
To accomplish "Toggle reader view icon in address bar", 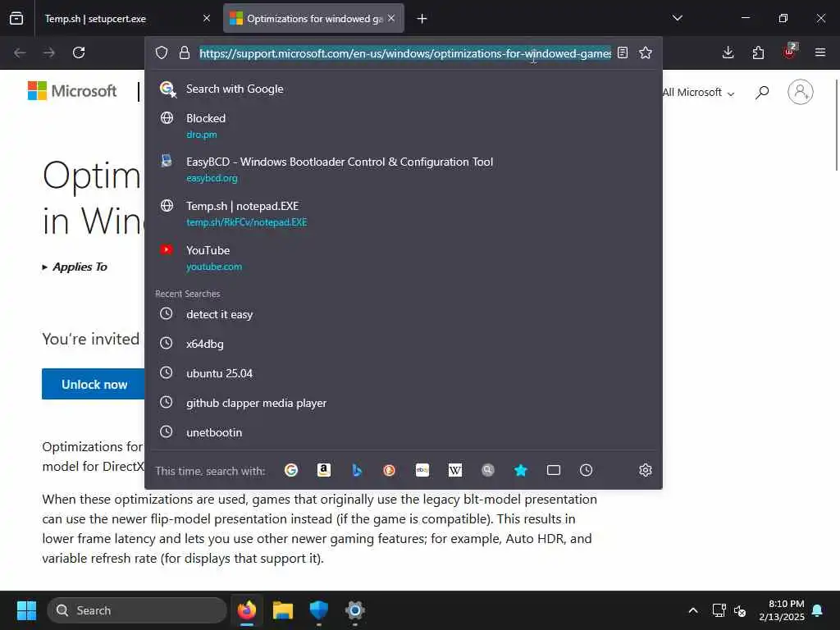I will pyautogui.click(x=623, y=52).
